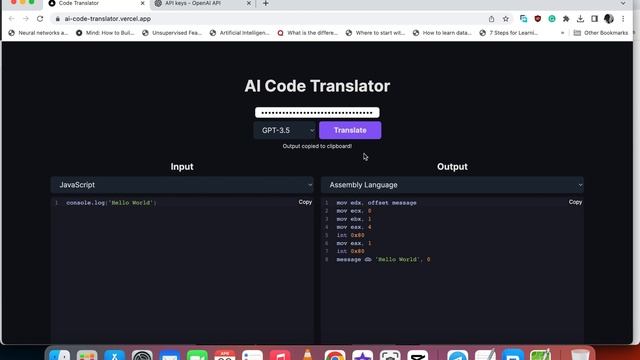Click the masked API key input field
The image size is (640, 360).
tap(317, 112)
